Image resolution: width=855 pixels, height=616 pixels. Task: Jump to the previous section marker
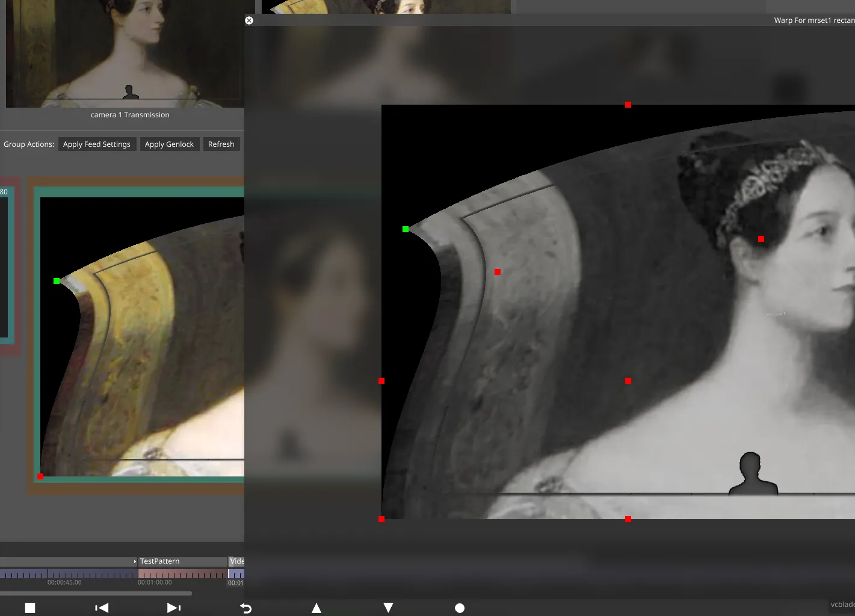pyautogui.click(x=102, y=608)
